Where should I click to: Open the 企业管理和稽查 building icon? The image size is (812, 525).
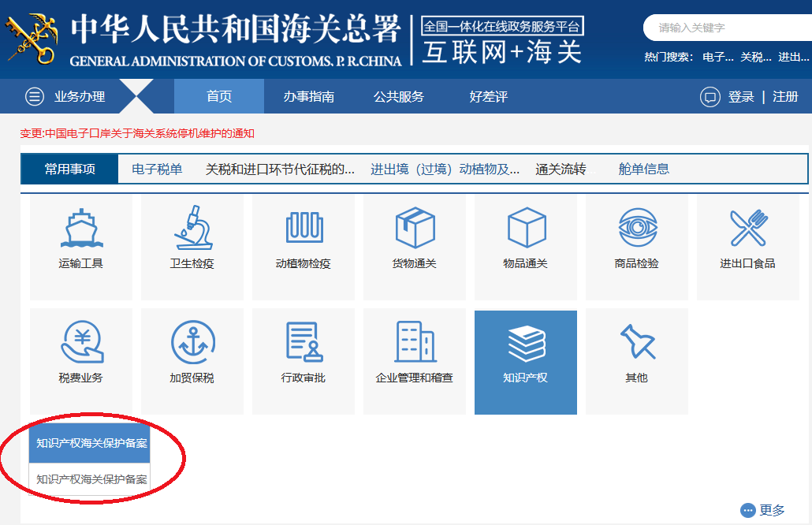(415, 341)
